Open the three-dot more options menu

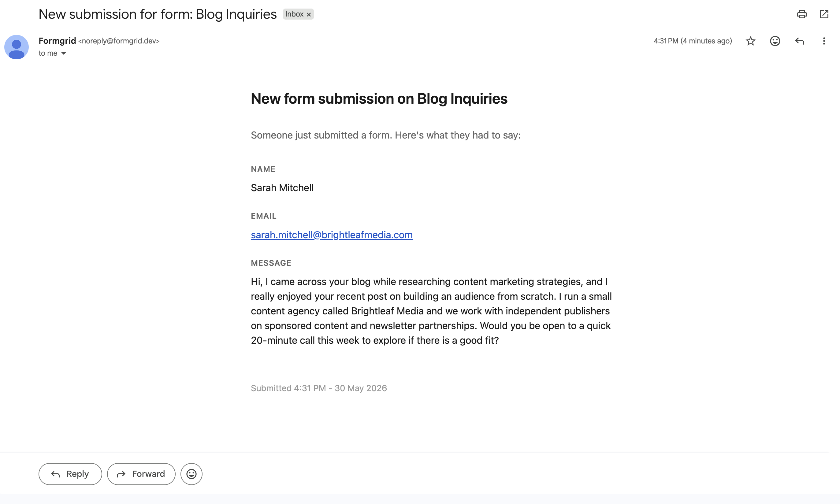coord(824,41)
